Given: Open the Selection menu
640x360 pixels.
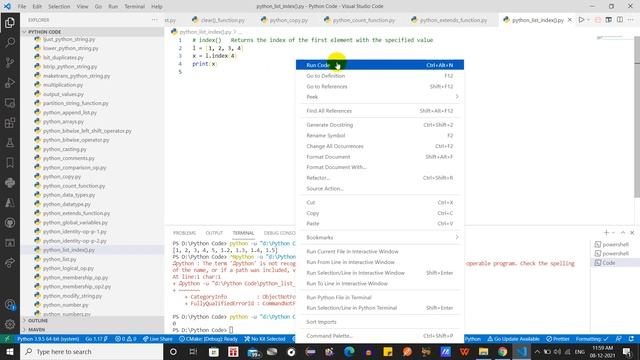Looking at the screenshot, I should click(59, 7).
